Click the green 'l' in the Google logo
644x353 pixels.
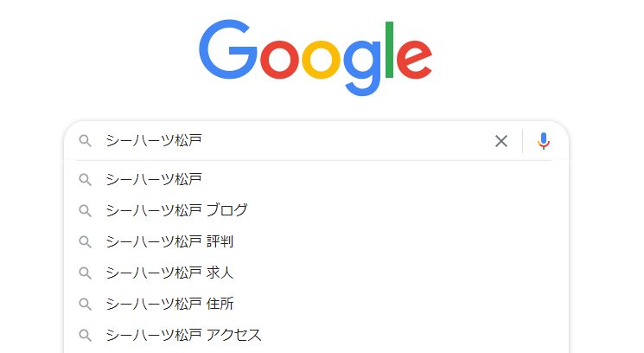[389, 50]
